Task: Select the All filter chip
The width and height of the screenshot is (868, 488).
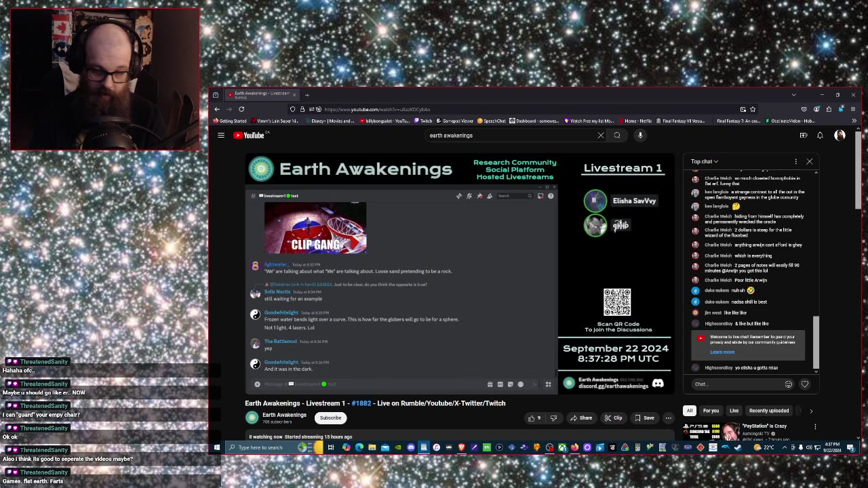Action: (x=690, y=411)
